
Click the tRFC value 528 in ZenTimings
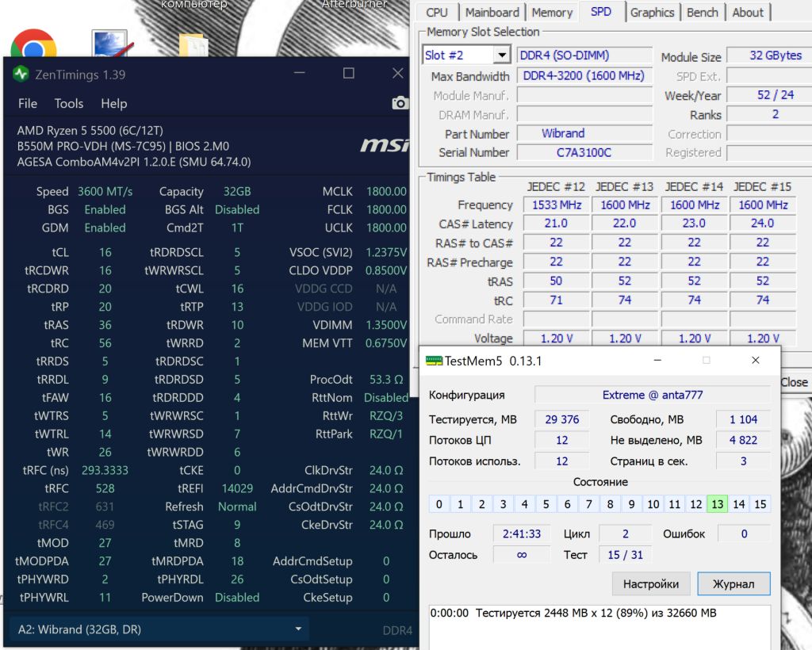[105, 488]
